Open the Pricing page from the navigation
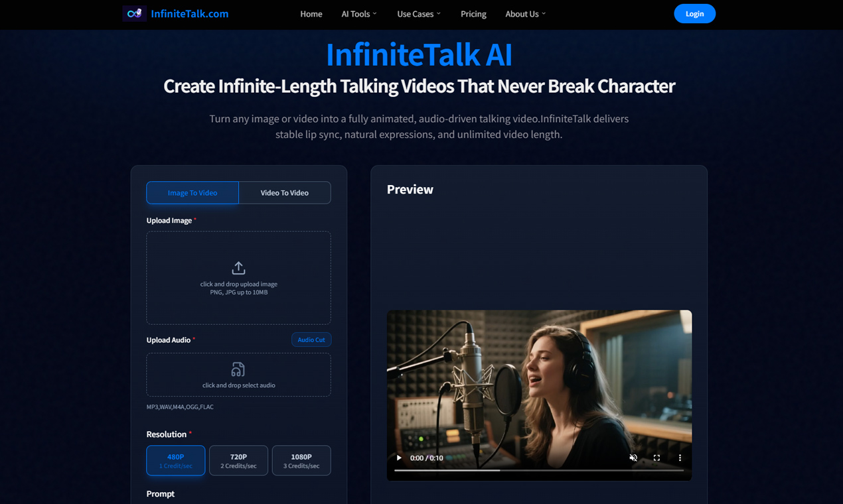Image resolution: width=843 pixels, height=504 pixels. tap(473, 14)
